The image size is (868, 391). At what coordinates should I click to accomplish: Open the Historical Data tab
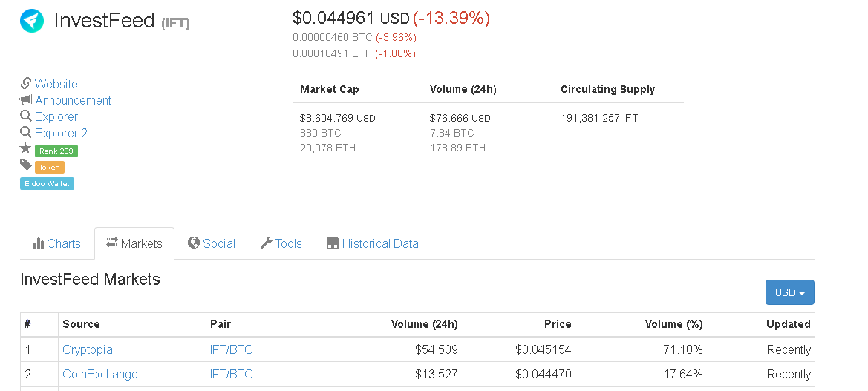coord(373,243)
